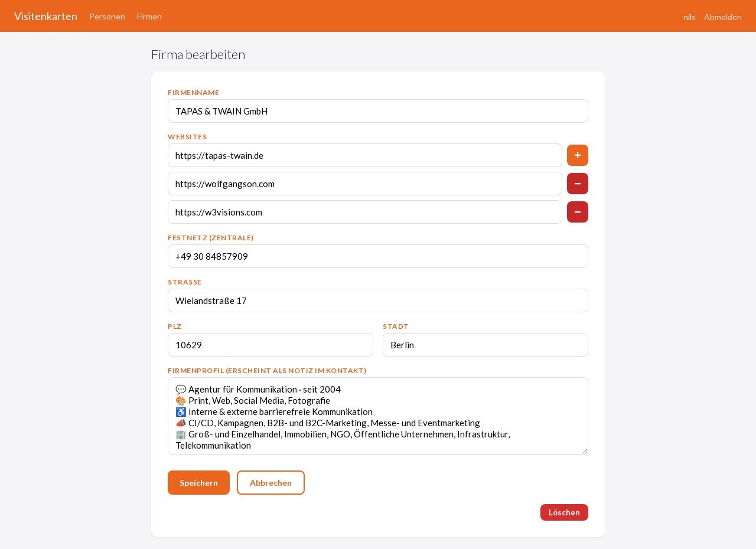The width and height of the screenshot is (756, 549).
Task: Click the Firmenname field label
Action: coord(193,93)
